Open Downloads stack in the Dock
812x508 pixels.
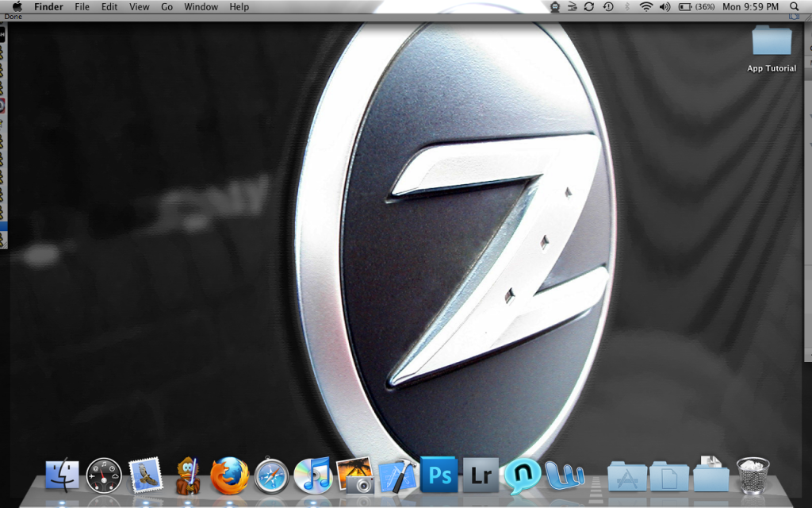tap(711, 475)
